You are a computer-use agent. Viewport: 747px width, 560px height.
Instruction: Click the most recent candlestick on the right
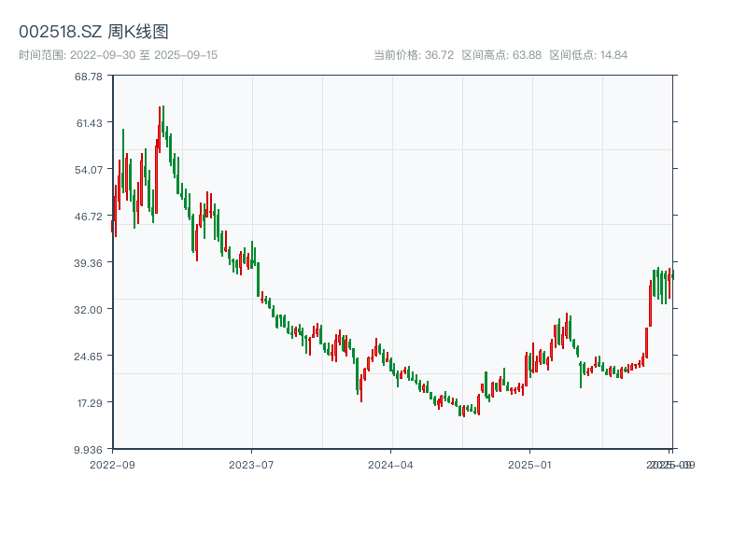coord(671,275)
